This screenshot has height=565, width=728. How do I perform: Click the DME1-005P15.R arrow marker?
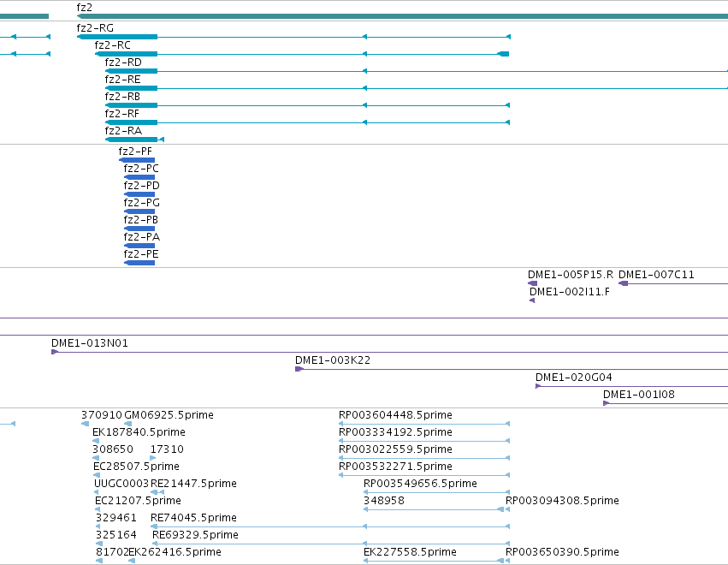533,283
